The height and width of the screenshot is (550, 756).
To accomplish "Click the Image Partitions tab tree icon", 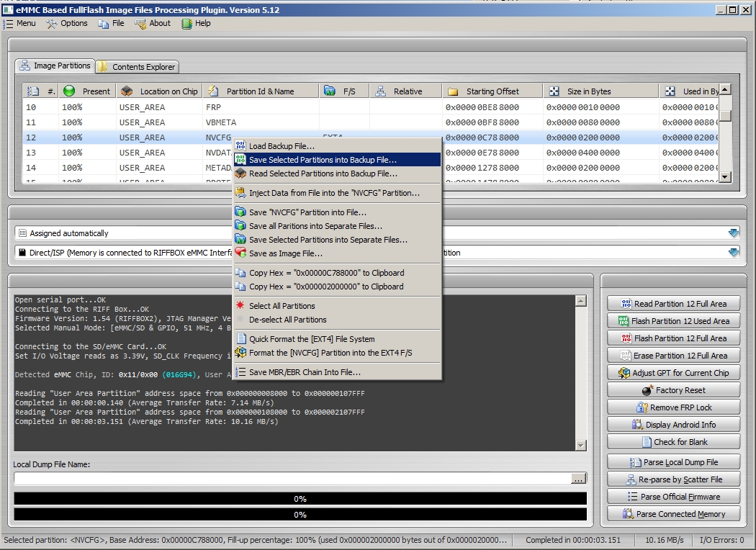I will [24, 66].
